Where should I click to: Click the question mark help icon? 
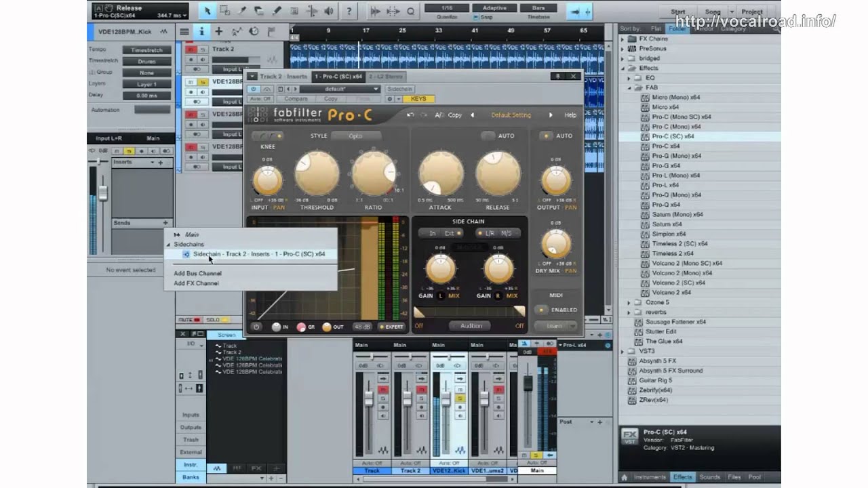(x=348, y=11)
